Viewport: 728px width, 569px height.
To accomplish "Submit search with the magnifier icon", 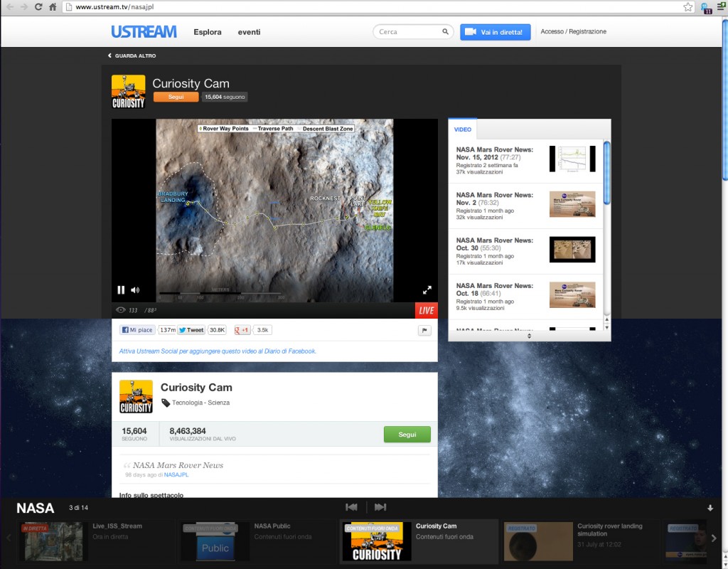I will click(x=445, y=31).
